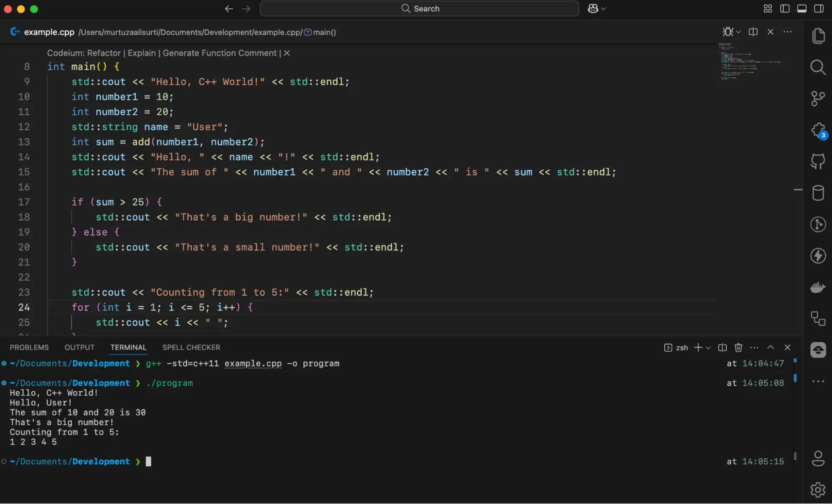Open Customize Layout icon
Image resolution: width=832 pixels, height=504 pixels.
tap(768, 9)
